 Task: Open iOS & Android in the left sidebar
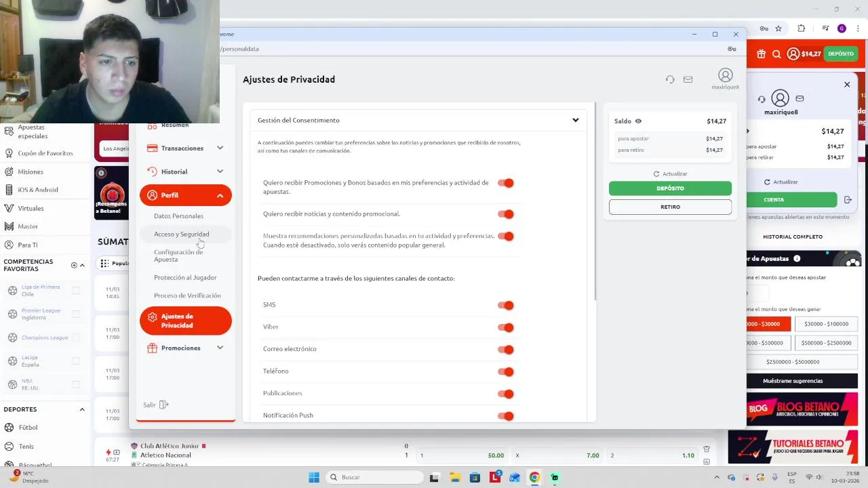click(x=37, y=190)
